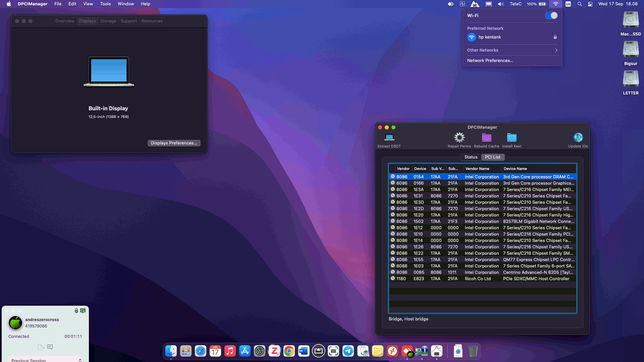The image size is (644, 362).
Task: Click the battery status in menu bar
Action: tap(537, 4)
